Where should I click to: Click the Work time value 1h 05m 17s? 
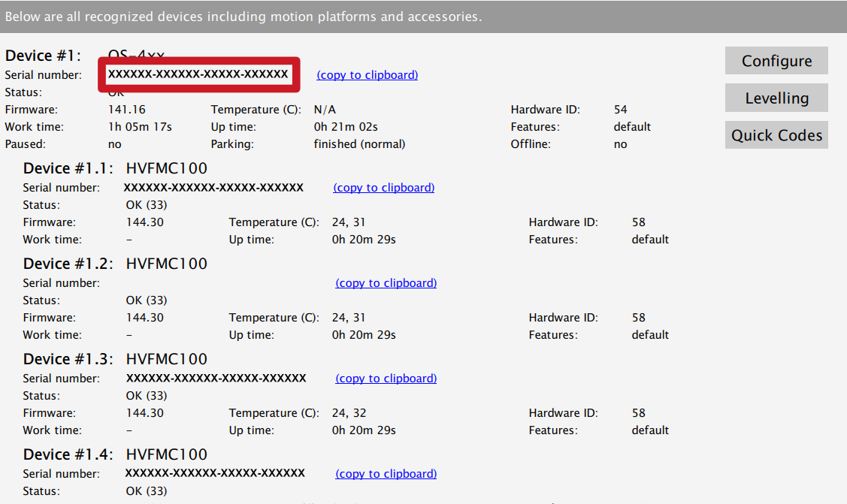(x=140, y=127)
